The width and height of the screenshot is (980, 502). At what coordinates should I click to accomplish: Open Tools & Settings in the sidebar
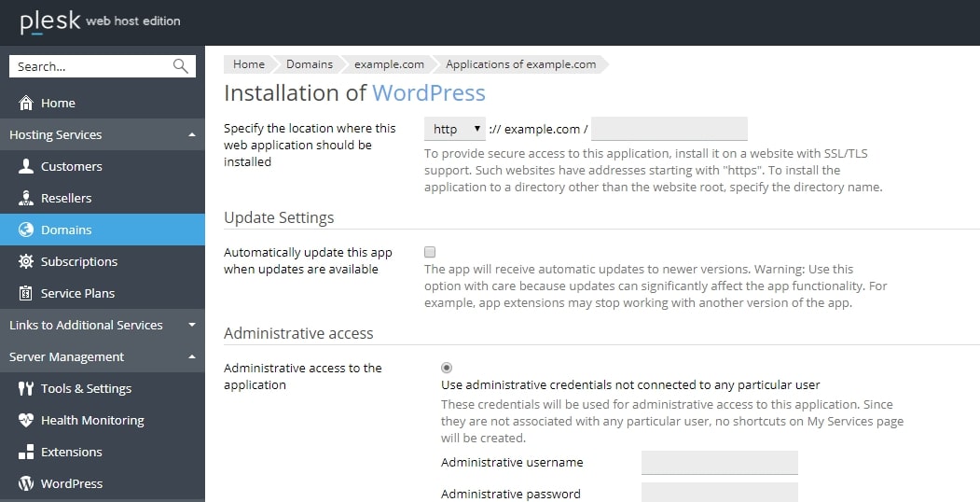(103, 388)
